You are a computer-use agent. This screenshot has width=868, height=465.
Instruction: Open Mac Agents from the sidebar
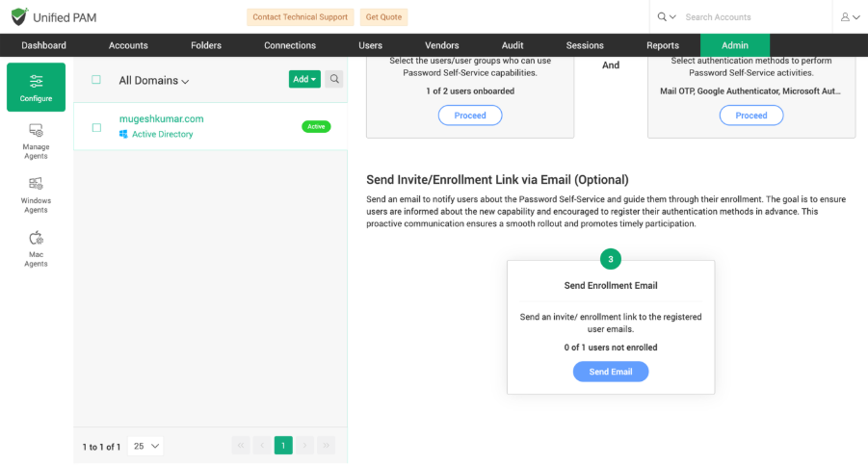click(x=36, y=246)
